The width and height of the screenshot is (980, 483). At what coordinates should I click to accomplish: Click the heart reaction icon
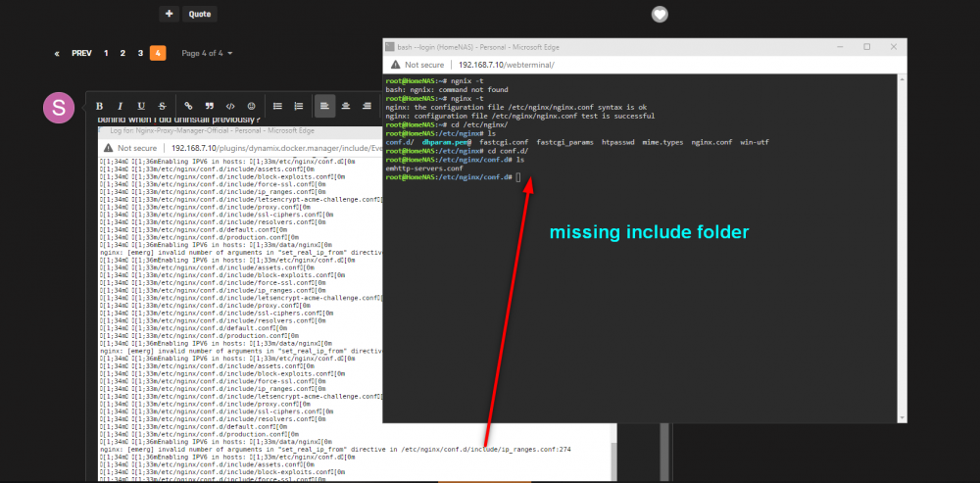coord(660,15)
